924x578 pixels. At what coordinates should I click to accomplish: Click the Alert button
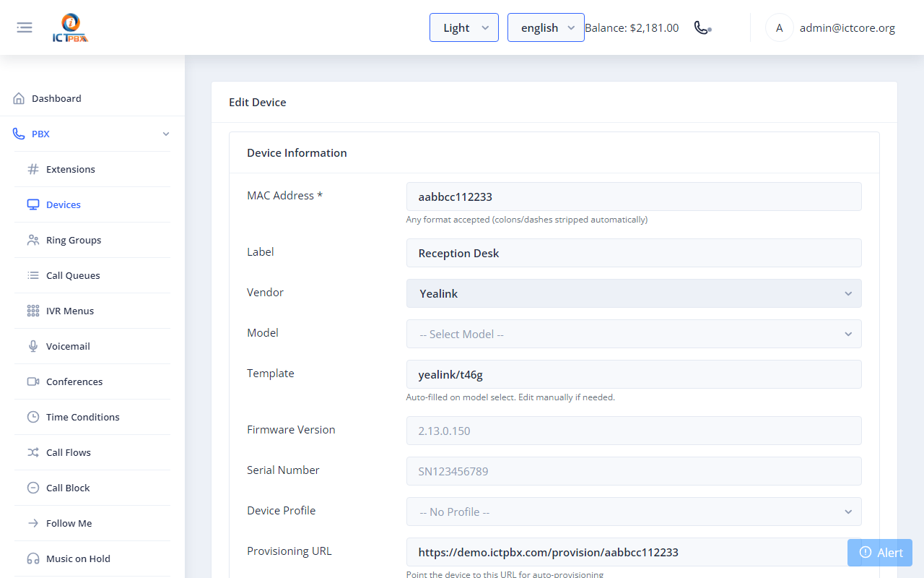(x=880, y=553)
